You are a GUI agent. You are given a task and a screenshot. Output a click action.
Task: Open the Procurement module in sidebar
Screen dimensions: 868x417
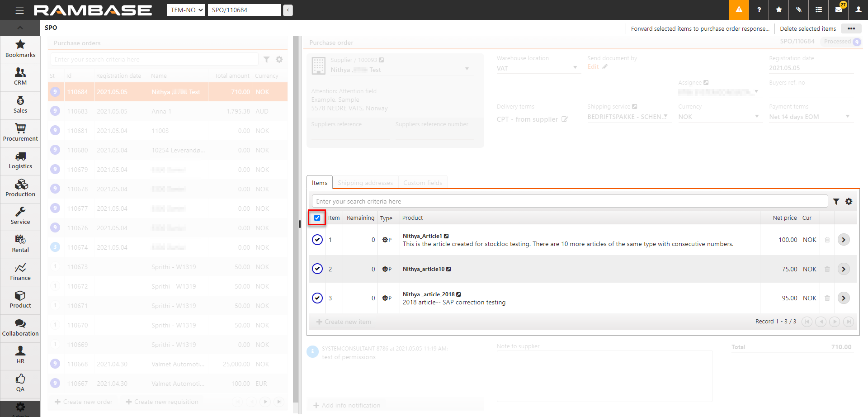click(20, 133)
